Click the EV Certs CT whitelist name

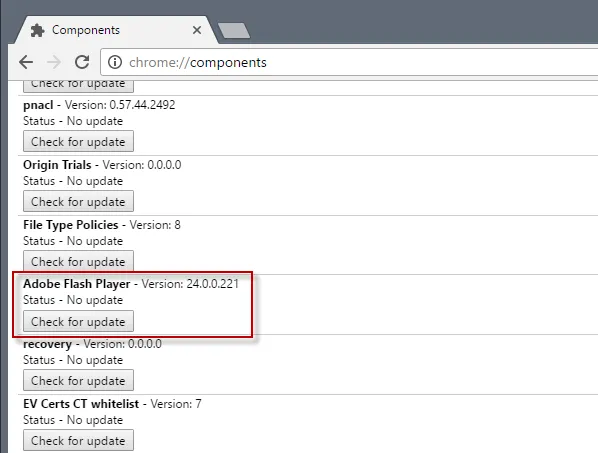pos(81,404)
